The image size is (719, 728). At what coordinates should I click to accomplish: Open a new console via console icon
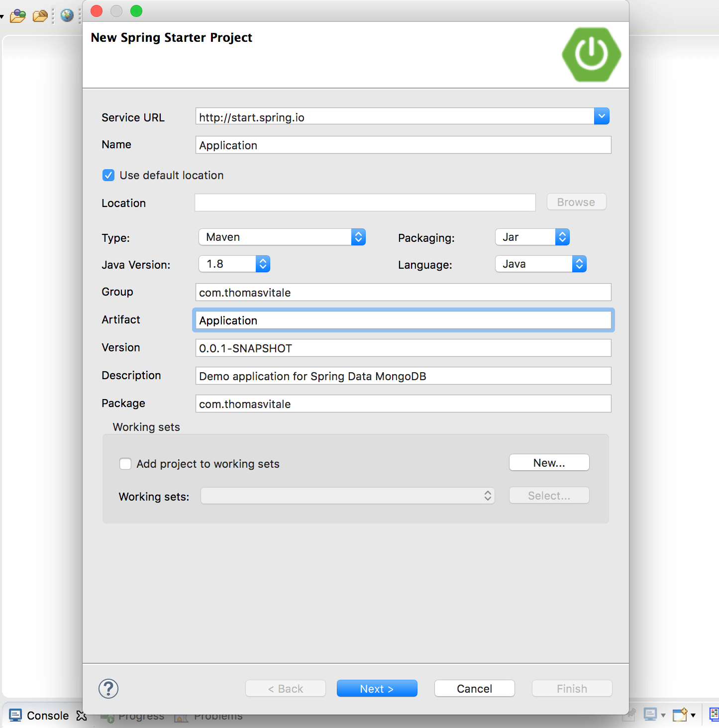(x=680, y=715)
